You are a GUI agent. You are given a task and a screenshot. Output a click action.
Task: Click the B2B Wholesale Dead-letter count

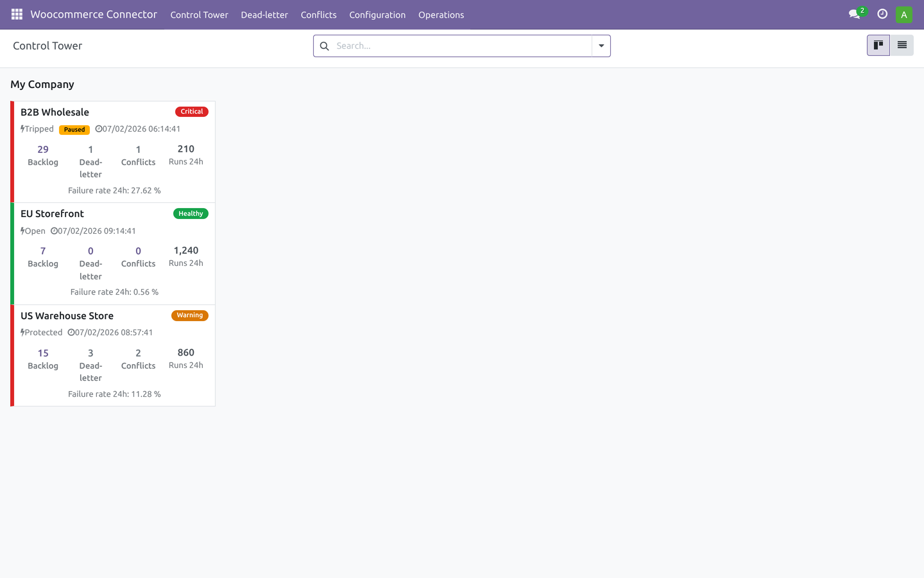tap(90, 150)
